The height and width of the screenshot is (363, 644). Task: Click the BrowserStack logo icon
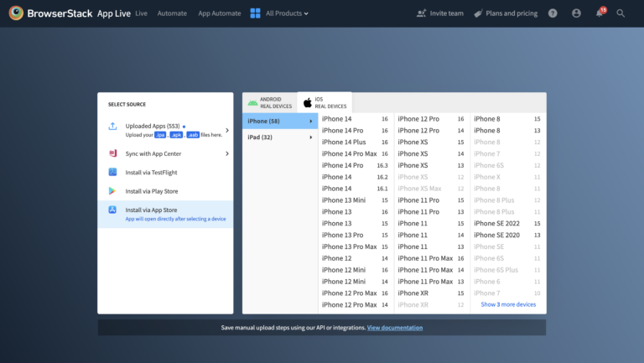(16, 13)
